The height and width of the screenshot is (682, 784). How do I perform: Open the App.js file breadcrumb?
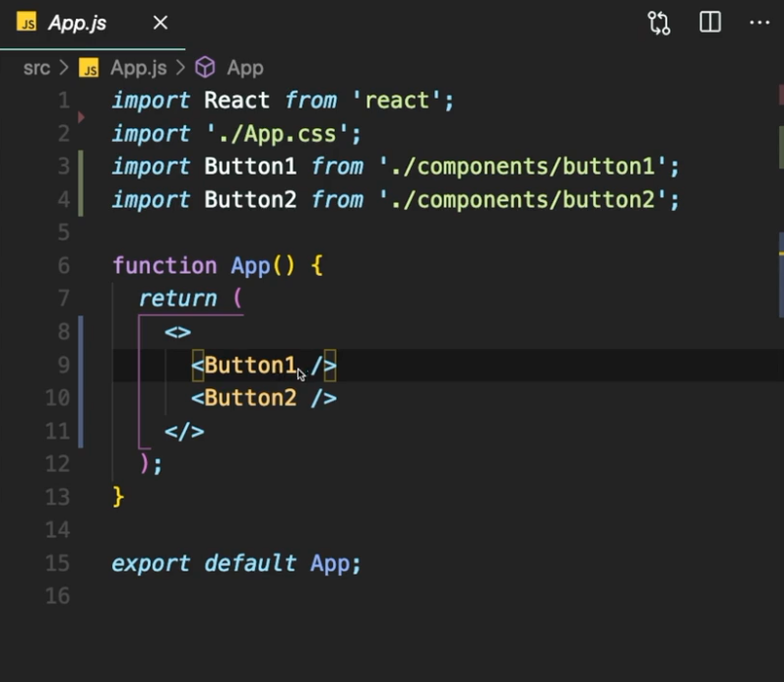[x=139, y=68]
